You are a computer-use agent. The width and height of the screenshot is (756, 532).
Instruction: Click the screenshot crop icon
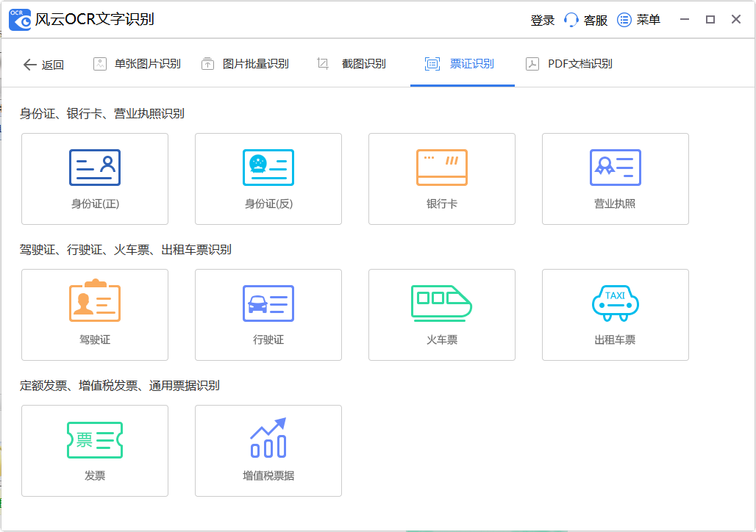click(x=323, y=64)
